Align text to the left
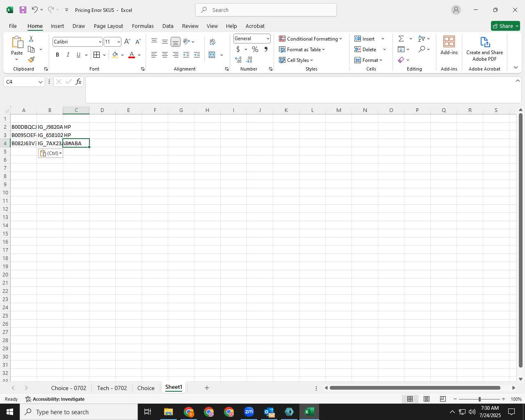Screen dimensions: 525x420 click(x=154, y=55)
